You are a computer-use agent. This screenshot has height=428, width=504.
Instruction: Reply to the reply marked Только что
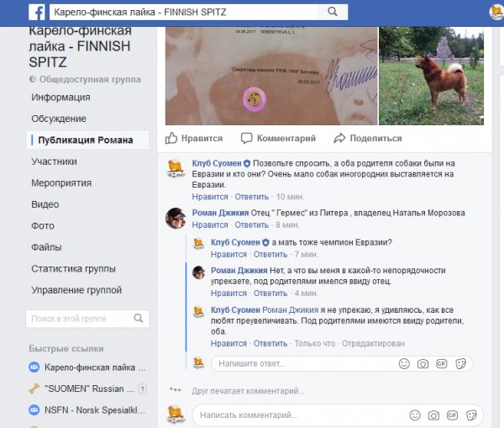point(270,344)
